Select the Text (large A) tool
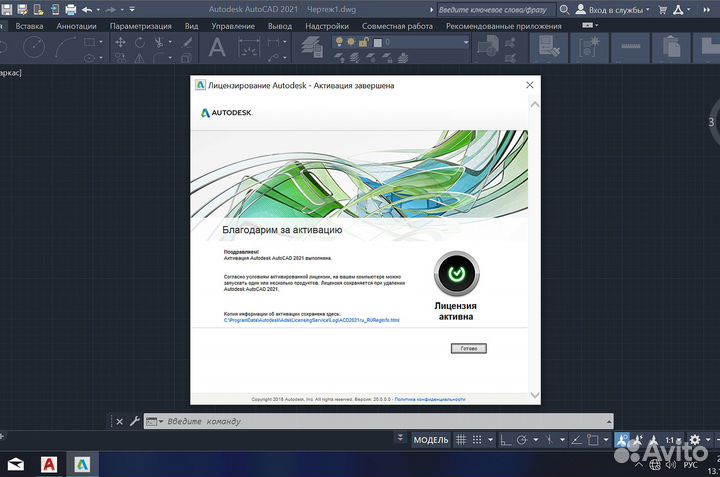The image size is (720, 477). (x=217, y=47)
